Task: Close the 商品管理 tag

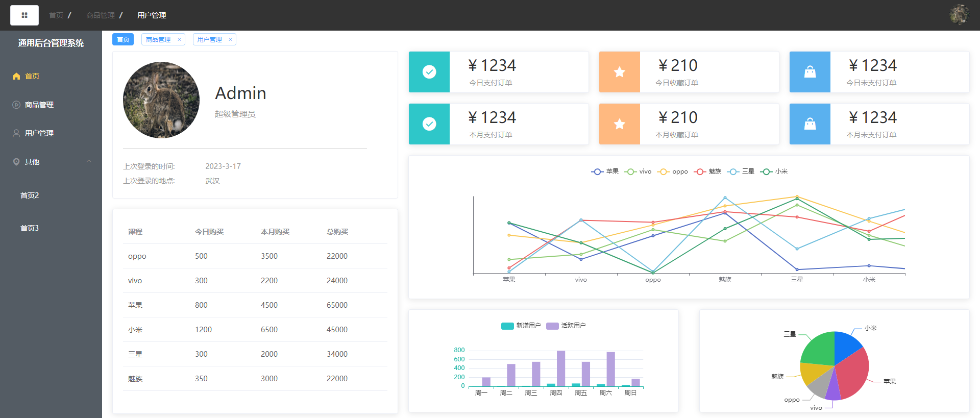Action: [x=179, y=39]
